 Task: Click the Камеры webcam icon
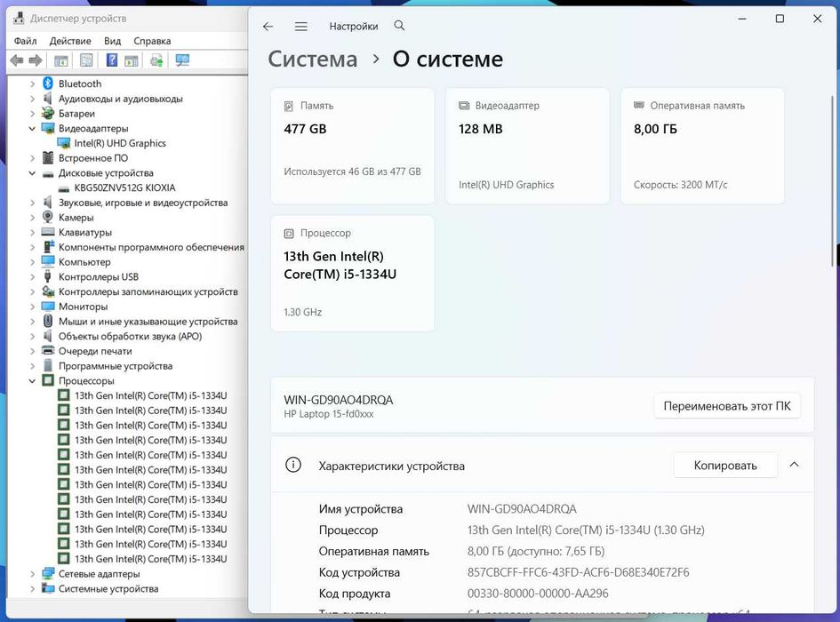pos(48,217)
